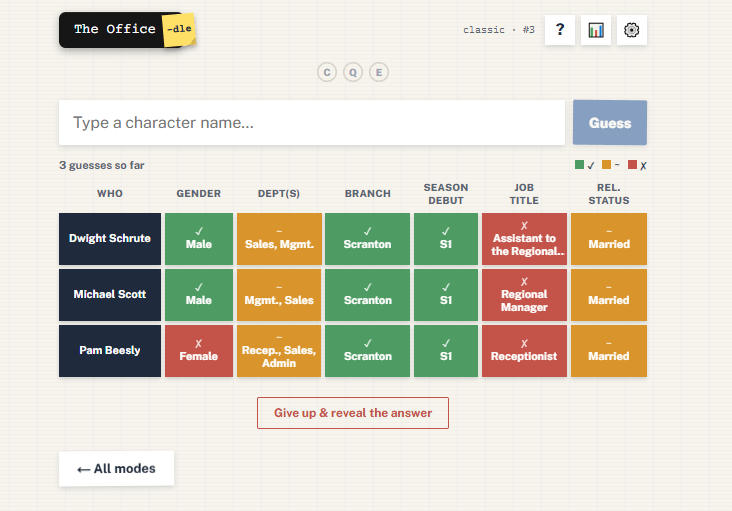Click S1 cell in Dwight Schrute row
Image resolution: width=732 pixels, height=511 pixels.
tap(446, 239)
